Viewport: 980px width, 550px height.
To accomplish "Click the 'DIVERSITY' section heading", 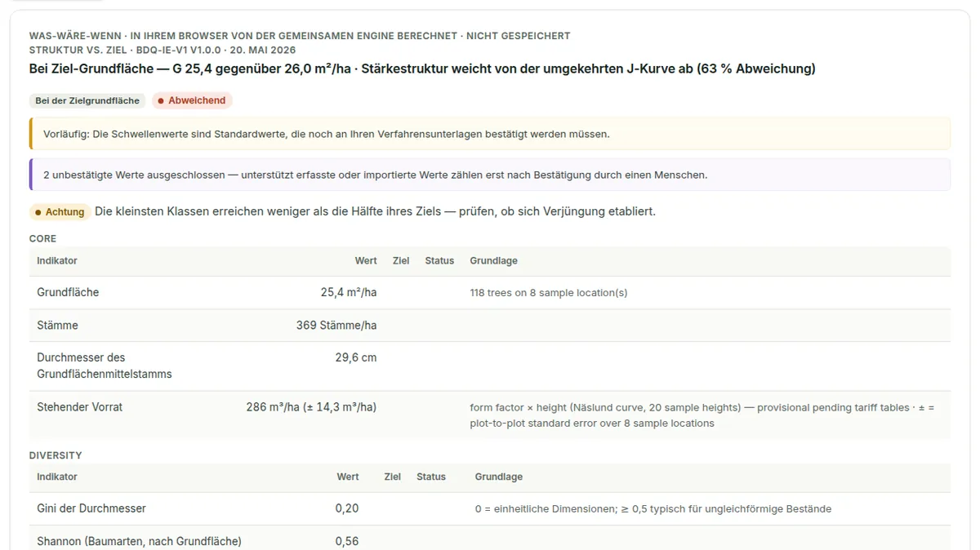I will click(56, 455).
